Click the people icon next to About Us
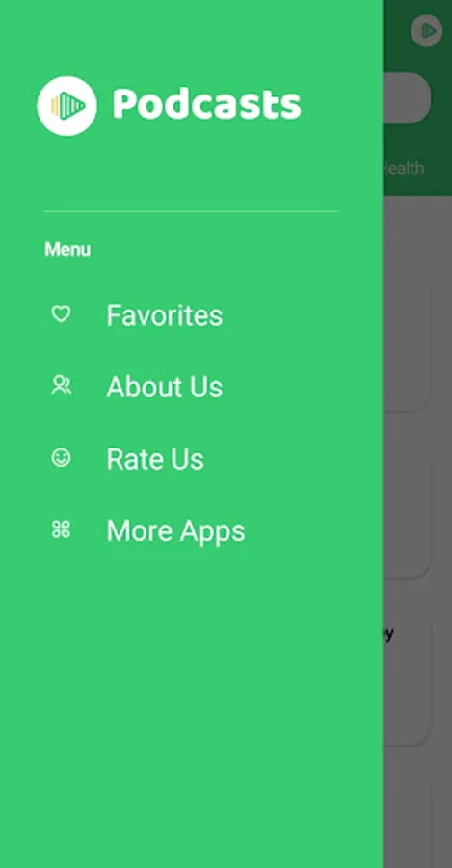Screen dimensions: 452x868 point(61,385)
